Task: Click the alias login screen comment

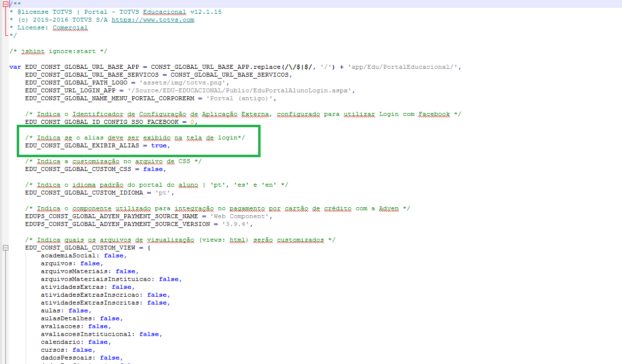Action: [x=135, y=138]
